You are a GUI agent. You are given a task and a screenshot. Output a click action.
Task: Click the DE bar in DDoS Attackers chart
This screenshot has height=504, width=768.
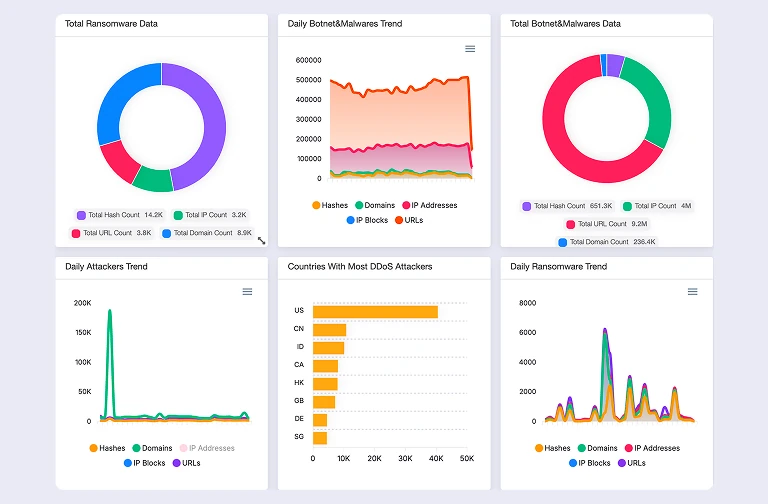click(x=320, y=420)
